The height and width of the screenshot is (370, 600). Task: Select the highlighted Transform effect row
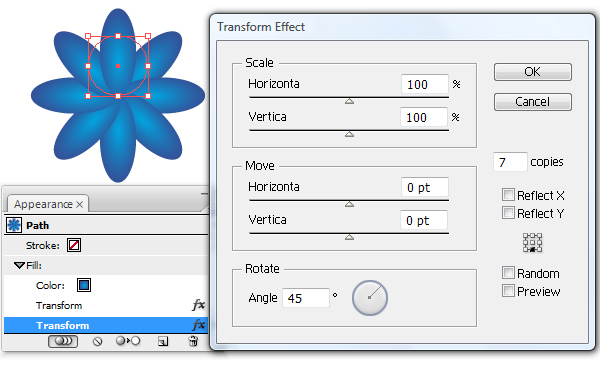coord(106,325)
